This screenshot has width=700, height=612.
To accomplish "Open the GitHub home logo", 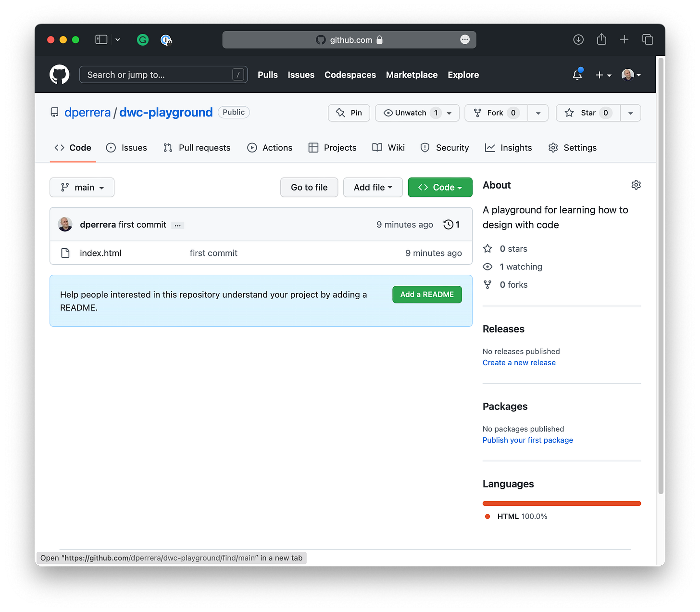I will (x=60, y=75).
